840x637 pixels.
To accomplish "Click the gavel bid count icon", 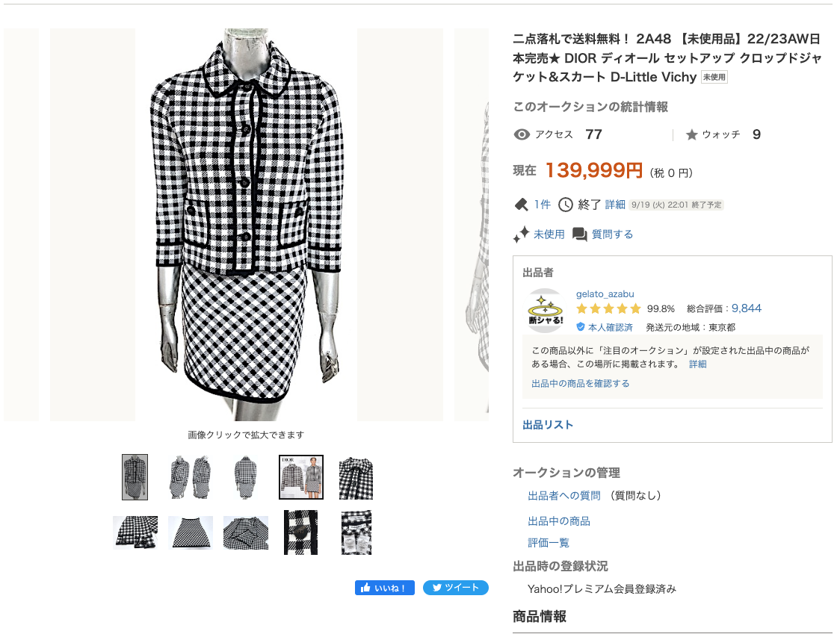I will point(521,205).
